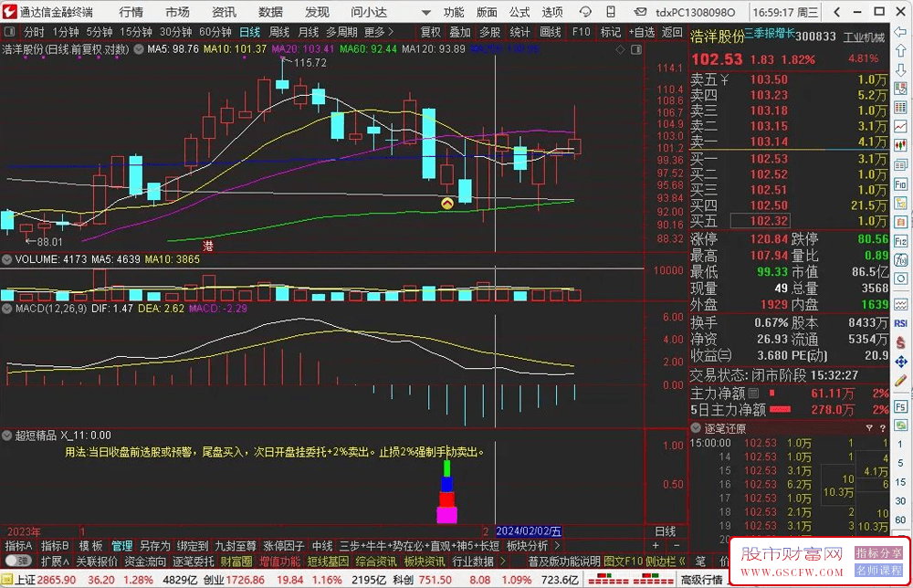Select the 月线 monthly period
Image resolution: width=913 pixels, height=588 pixels.
pyautogui.click(x=308, y=32)
